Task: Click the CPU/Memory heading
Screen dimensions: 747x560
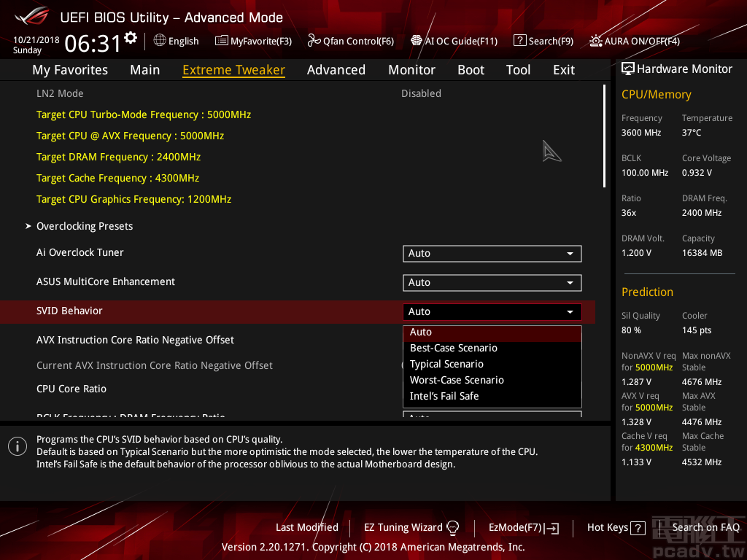Action: (x=656, y=95)
